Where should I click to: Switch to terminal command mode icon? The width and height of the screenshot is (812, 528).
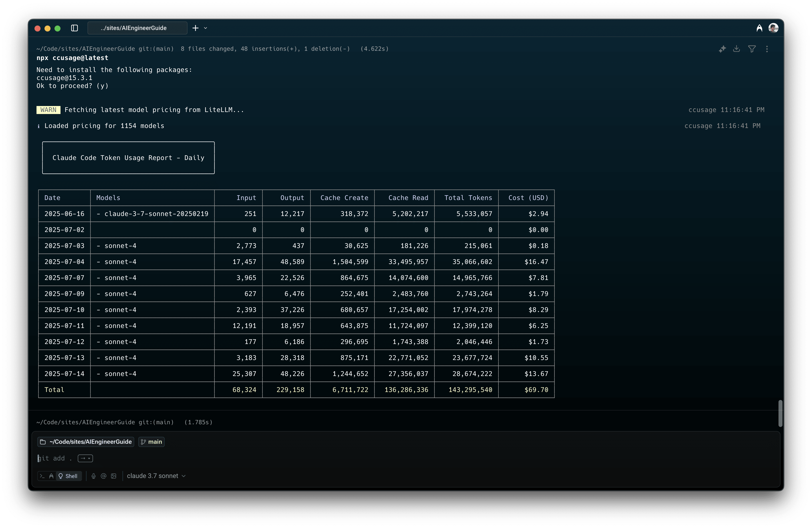(x=42, y=476)
